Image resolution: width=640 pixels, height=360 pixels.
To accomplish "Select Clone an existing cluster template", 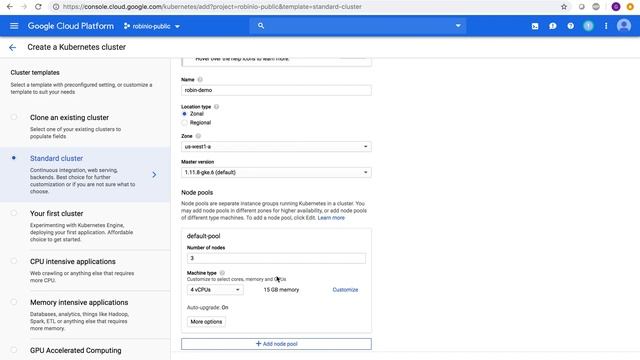I will pyautogui.click(x=14, y=117).
